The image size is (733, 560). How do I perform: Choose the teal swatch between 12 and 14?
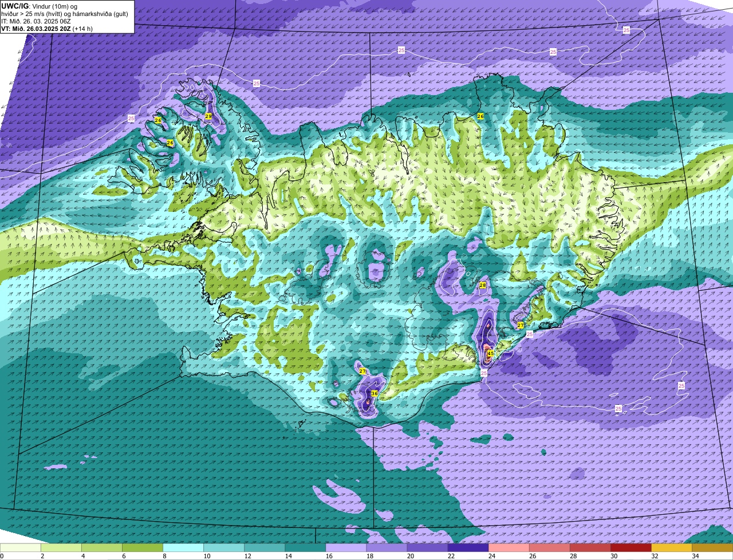tap(265, 547)
